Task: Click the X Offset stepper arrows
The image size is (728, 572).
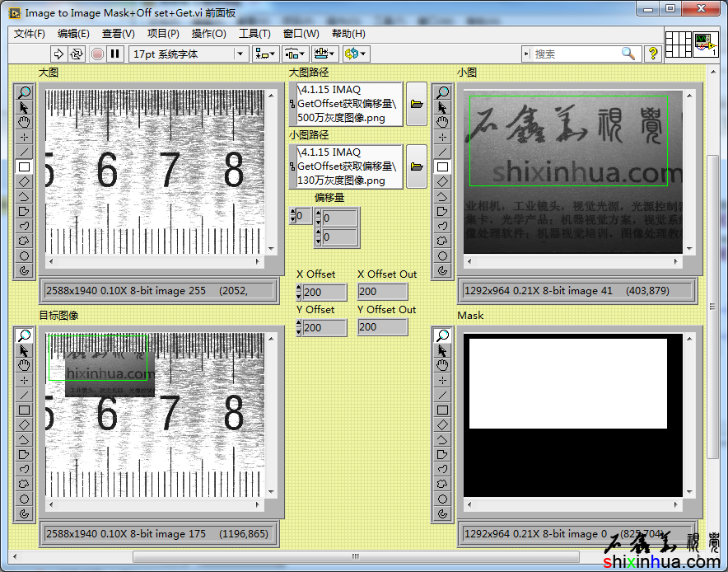Action: point(299,292)
